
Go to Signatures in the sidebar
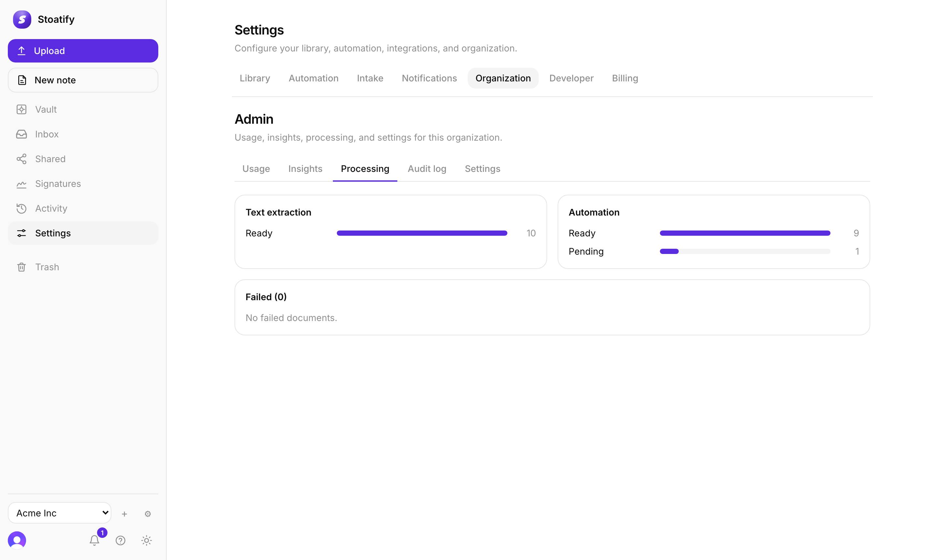click(83, 184)
